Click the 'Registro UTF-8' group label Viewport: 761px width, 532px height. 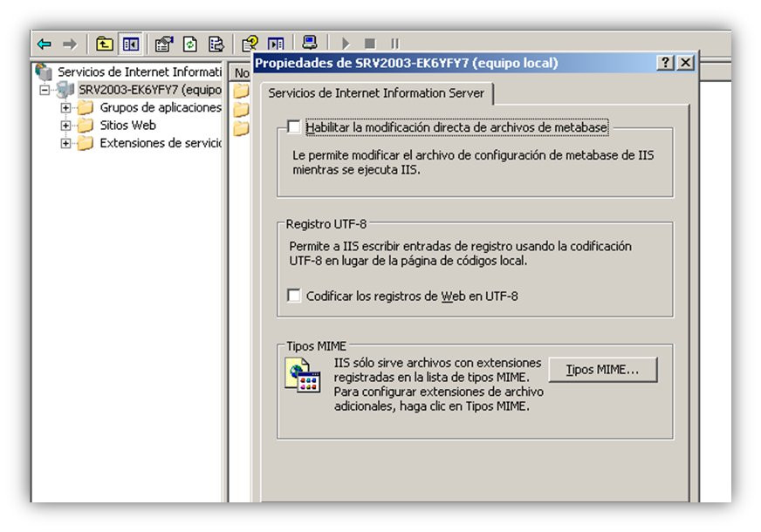tap(326, 224)
